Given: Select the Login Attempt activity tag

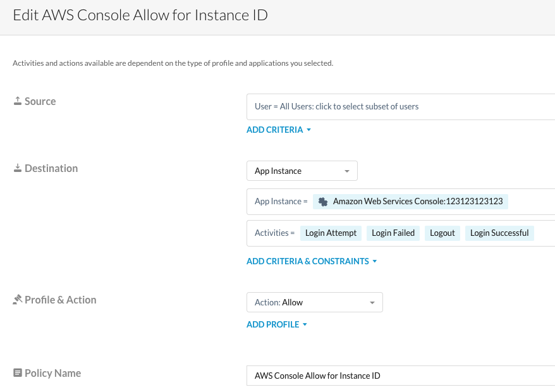Looking at the screenshot, I should point(331,233).
